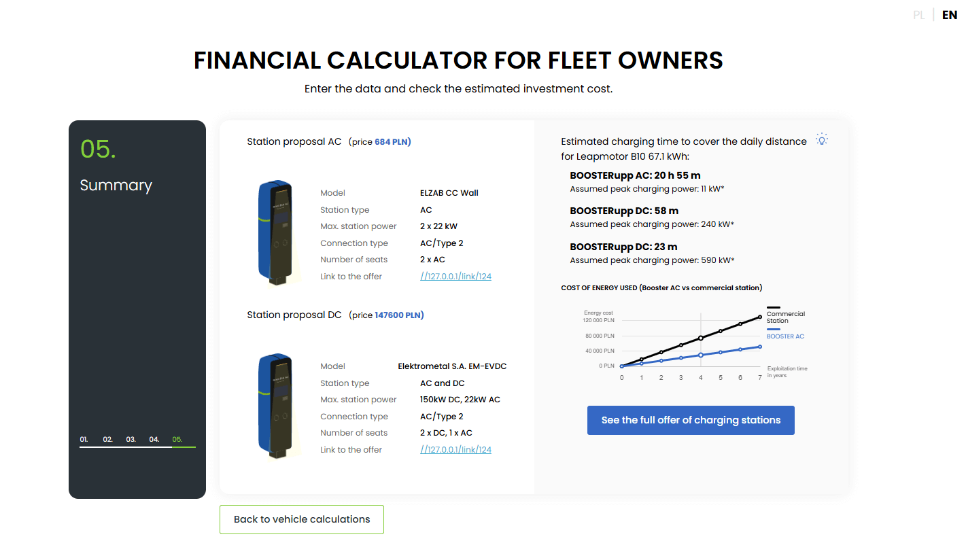
Task: Click the 147600 PLN DC station price
Action: coord(398,315)
